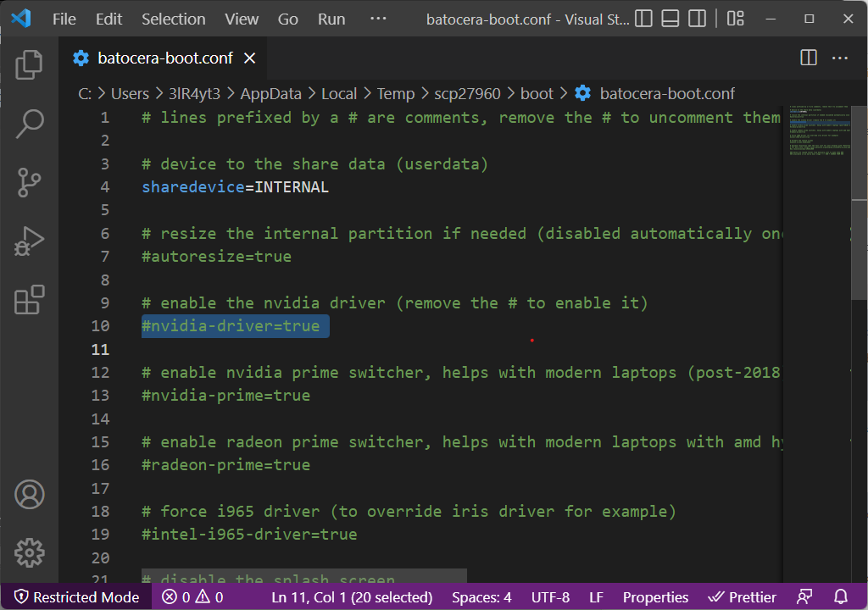Viewport: 868px width, 610px height.
Task: Toggle the primary side bar visibility
Action: pos(643,19)
